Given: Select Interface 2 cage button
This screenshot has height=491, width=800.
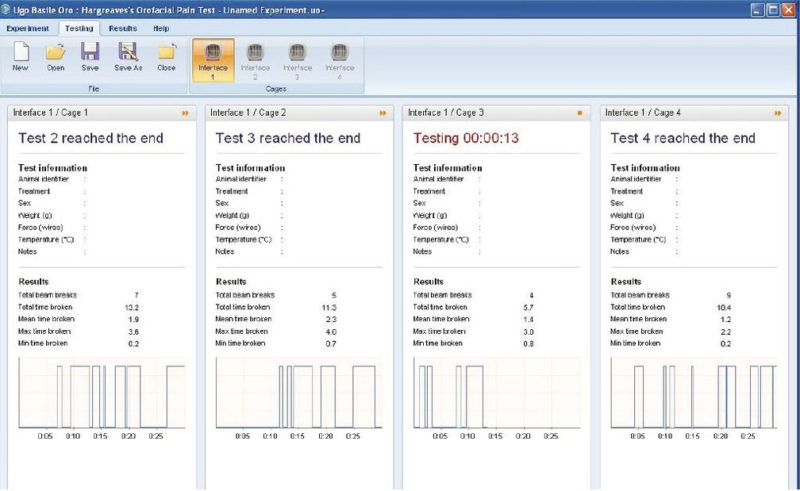Looking at the screenshot, I should 255,60.
